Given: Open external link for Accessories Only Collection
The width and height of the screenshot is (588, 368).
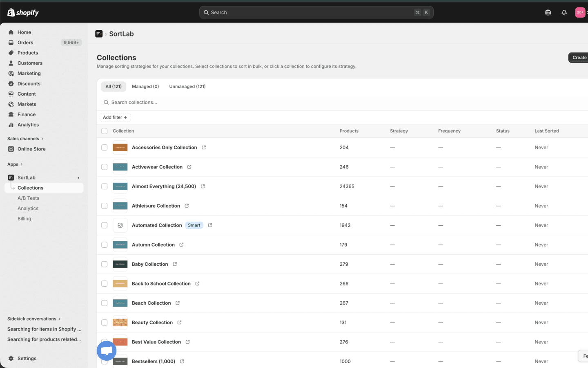Looking at the screenshot, I should pos(204,148).
